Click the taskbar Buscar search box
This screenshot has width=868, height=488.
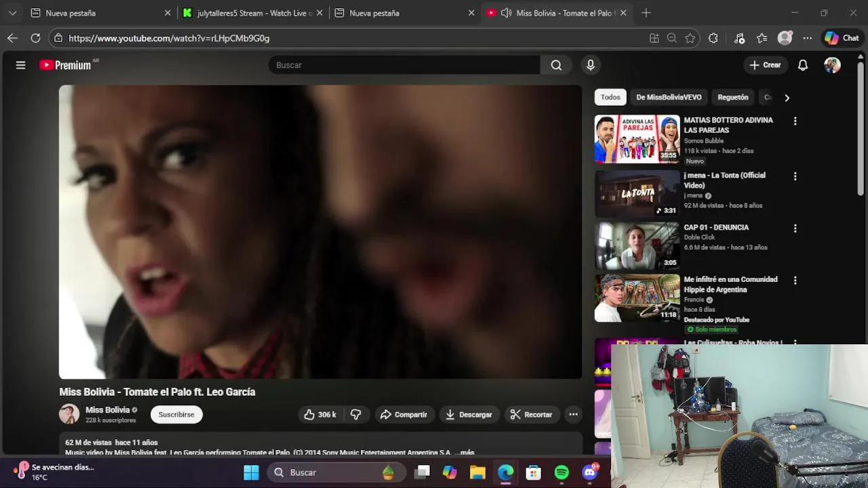(336, 472)
